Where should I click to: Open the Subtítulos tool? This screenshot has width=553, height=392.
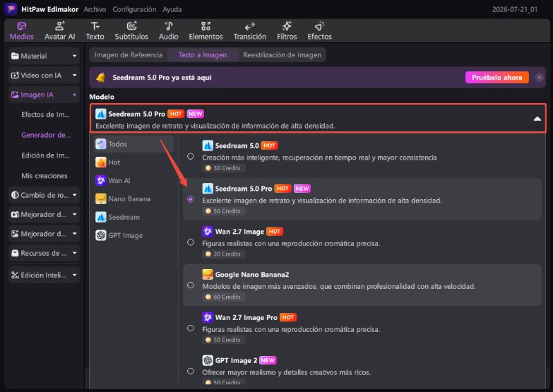(131, 31)
